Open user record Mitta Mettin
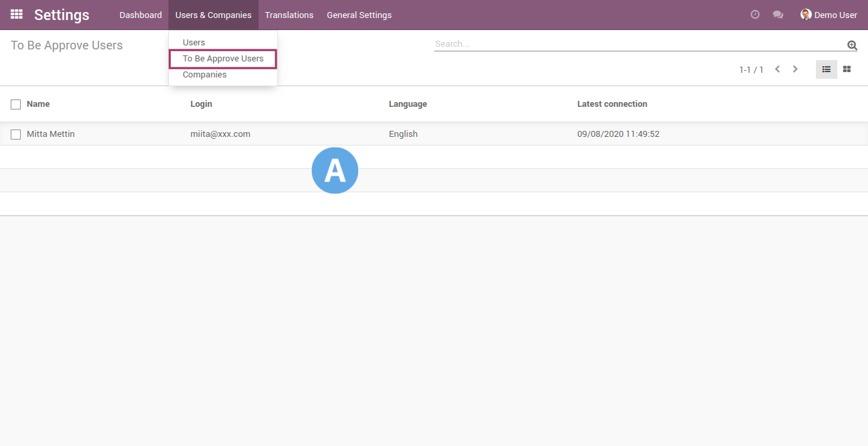Viewport: 868px width, 446px height. 50,134
